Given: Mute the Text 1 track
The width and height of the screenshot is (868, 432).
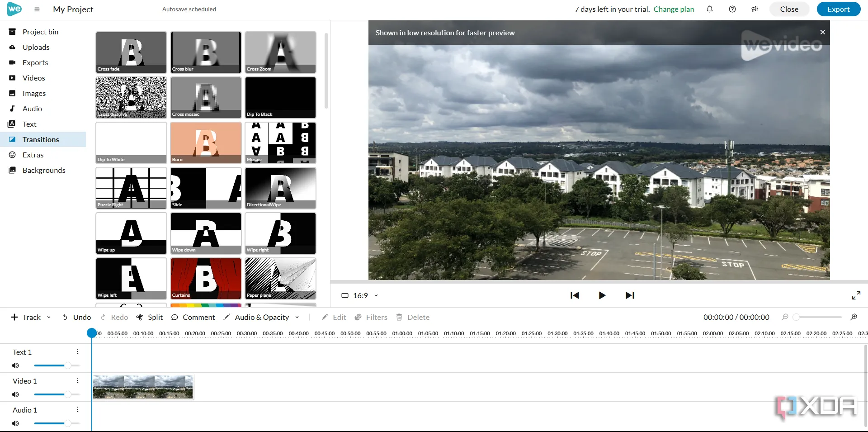Looking at the screenshot, I should coord(15,366).
